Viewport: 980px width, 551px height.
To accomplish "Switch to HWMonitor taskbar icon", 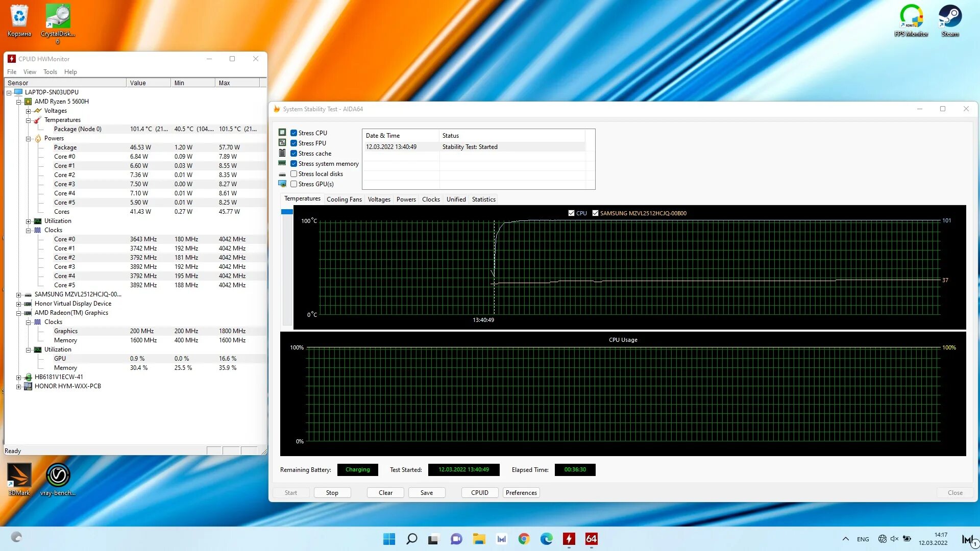I will click(569, 539).
